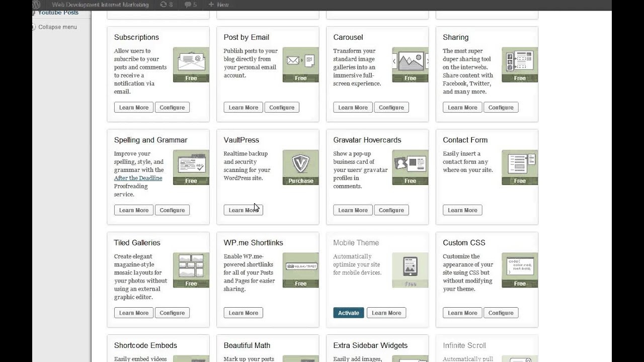Open the + New admin bar menu
Viewport: 644px width, 362px height.
[218, 5]
